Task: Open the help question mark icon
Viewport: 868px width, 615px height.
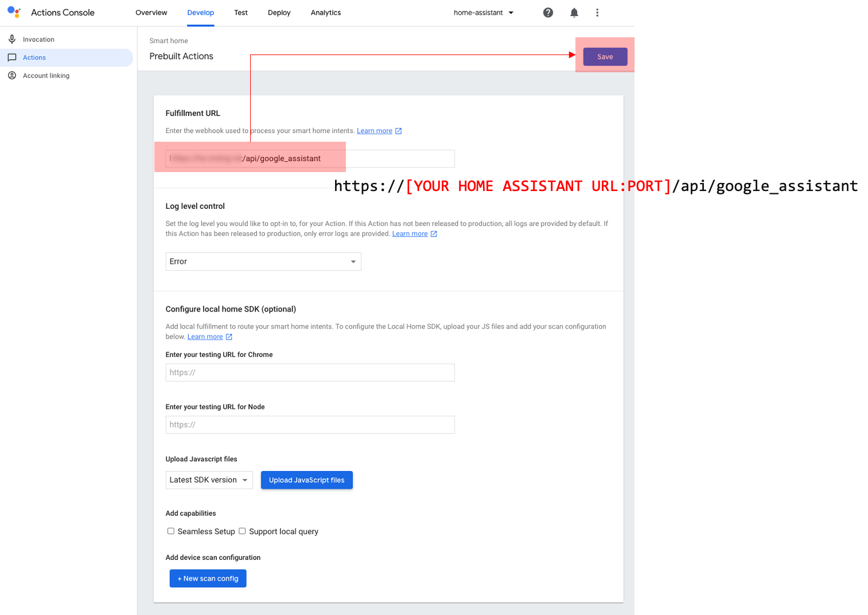Action: point(548,13)
